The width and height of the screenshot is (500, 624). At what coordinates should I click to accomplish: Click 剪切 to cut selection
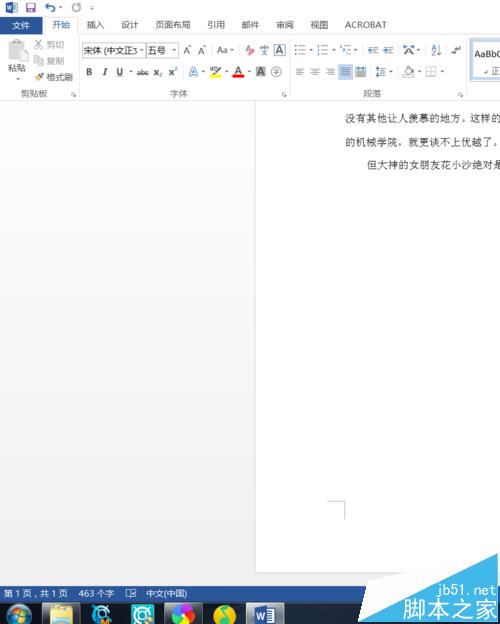tap(49, 45)
